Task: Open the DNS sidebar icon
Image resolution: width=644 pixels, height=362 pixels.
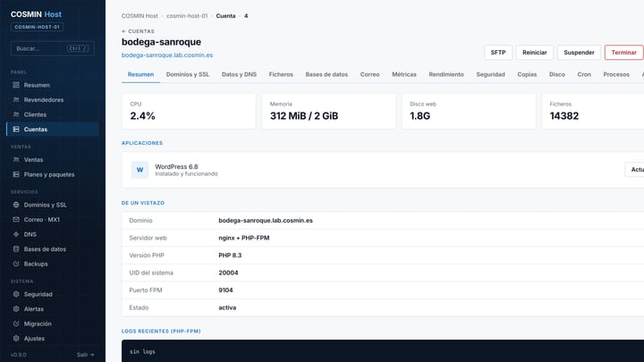Action: [16, 234]
